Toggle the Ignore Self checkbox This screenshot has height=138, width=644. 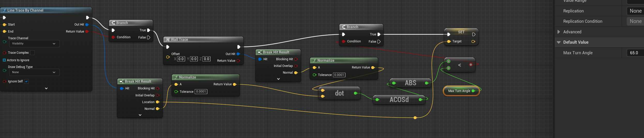click(x=26, y=81)
